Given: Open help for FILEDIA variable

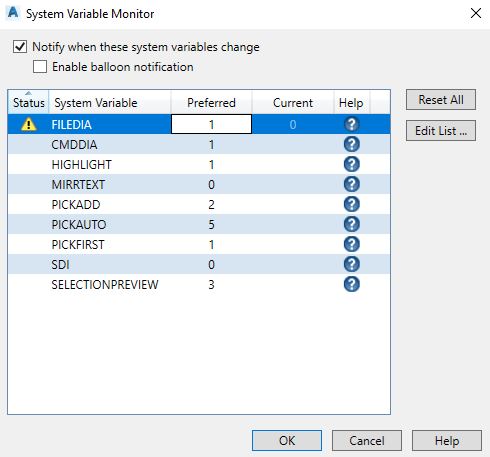Looking at the screenshot, I should pos(352,124).
